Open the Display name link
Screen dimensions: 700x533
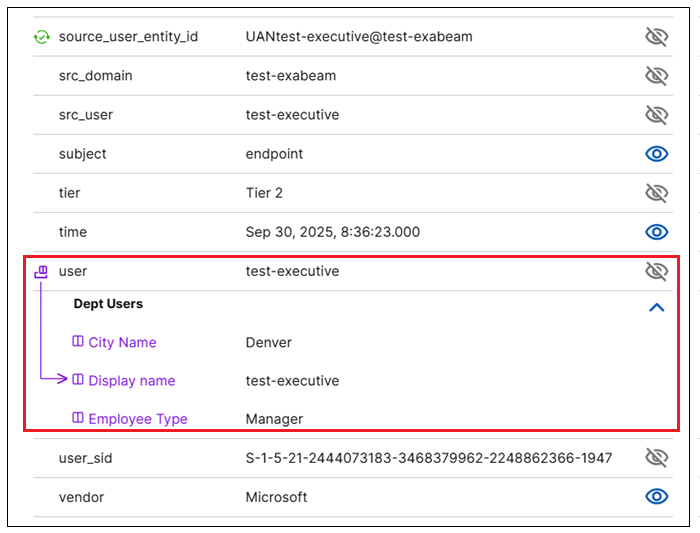(x=131, y=381)
